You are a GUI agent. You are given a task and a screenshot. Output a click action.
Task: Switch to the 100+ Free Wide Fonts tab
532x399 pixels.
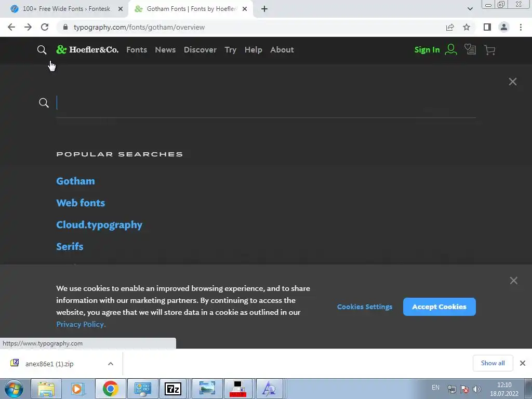(x=66, y=9)
